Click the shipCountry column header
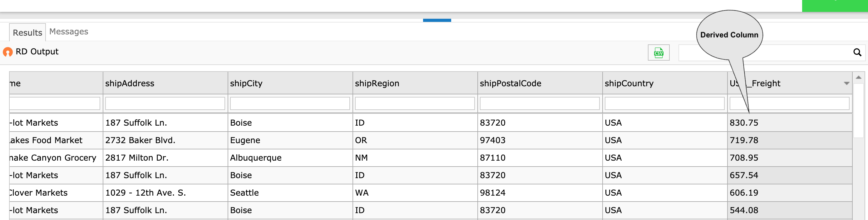868x220 pixels. pos(629,83)
